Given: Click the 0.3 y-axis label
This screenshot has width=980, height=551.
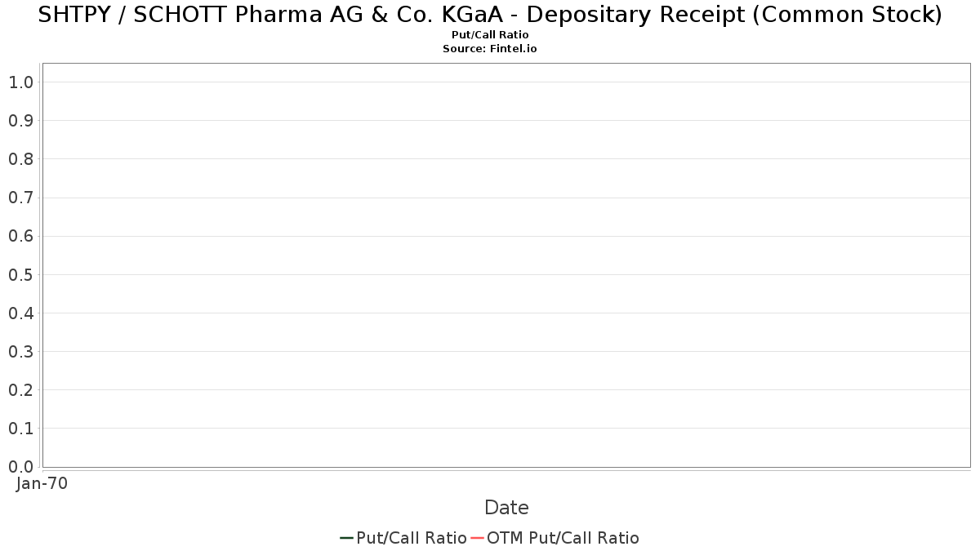Looking at the screenshot, I should (20, 351).
